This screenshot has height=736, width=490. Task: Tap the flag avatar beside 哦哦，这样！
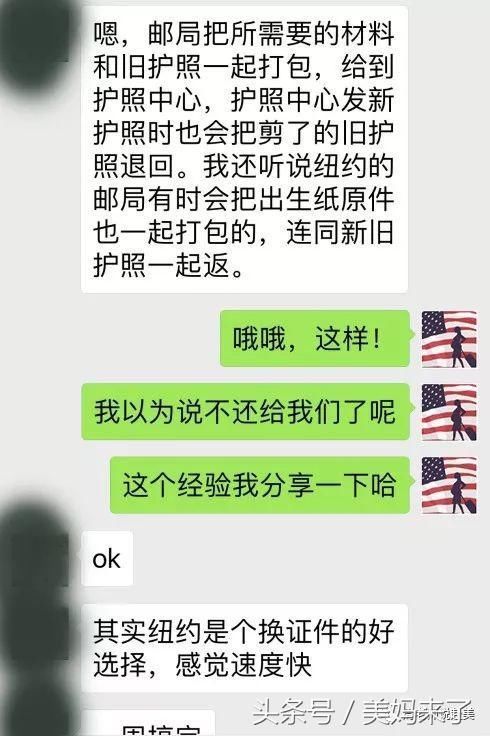tap(449, 339)
